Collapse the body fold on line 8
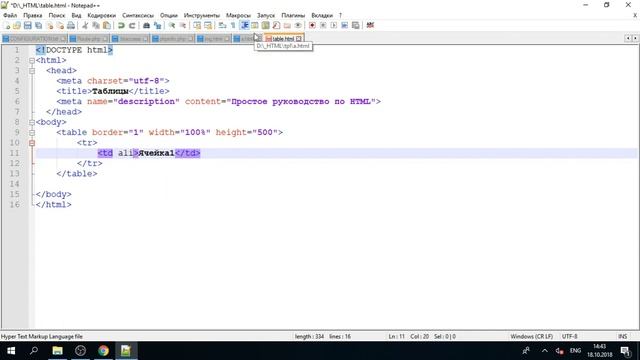The height and width of the screenshot is (360, 640). click(32, 122)
